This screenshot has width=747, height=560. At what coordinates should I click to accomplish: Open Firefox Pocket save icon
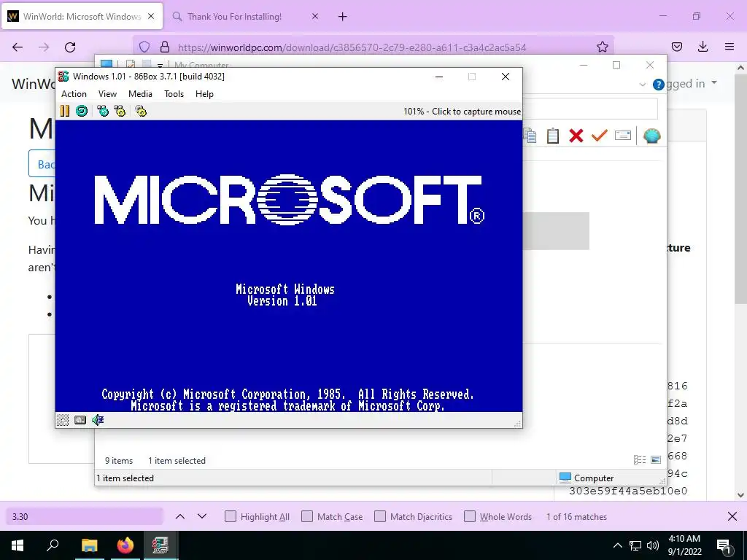(x=676, y=47)
